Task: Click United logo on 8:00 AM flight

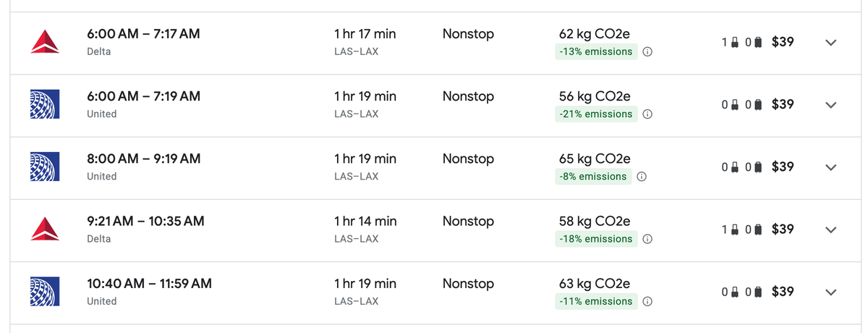Action: point(45,166)
